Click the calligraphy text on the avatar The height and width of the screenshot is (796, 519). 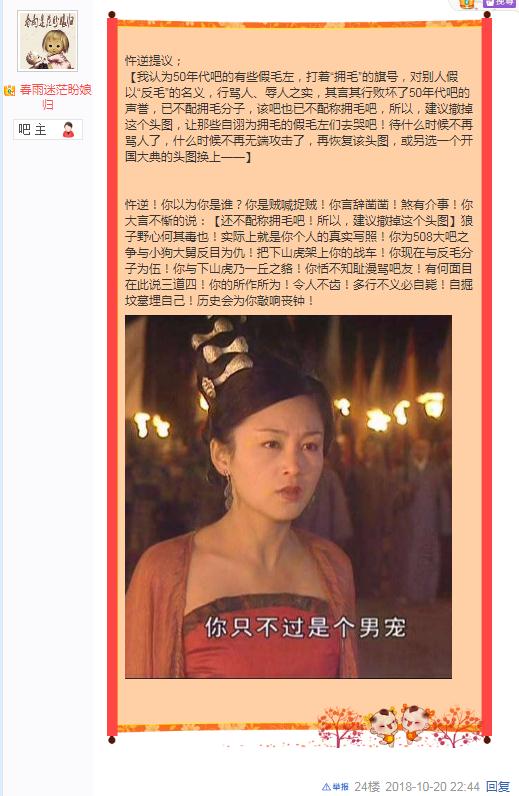49,21
